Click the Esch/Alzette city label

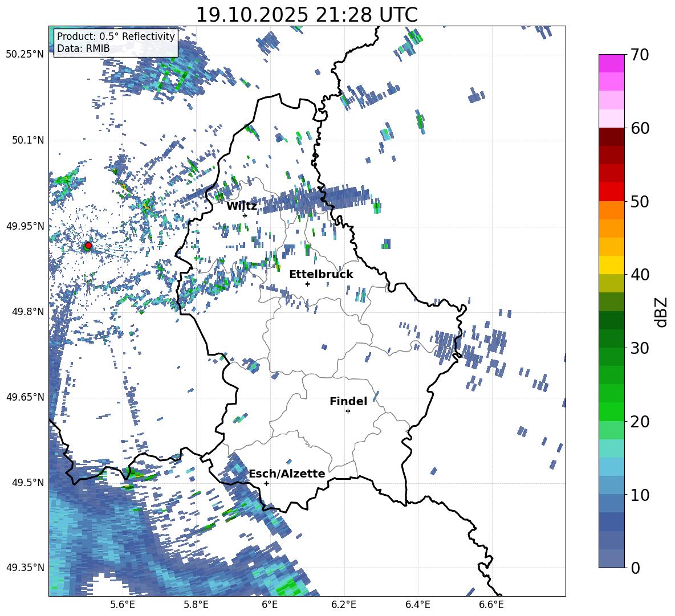[287, 474]
